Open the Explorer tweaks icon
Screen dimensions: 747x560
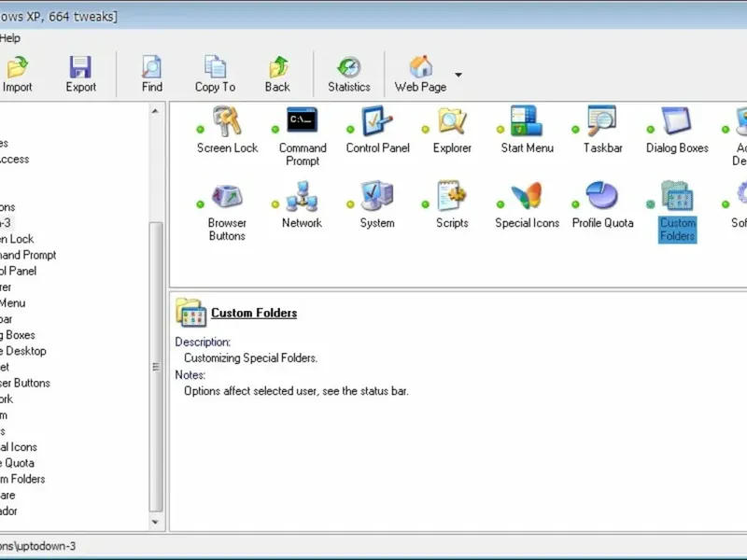pos(452,121)
